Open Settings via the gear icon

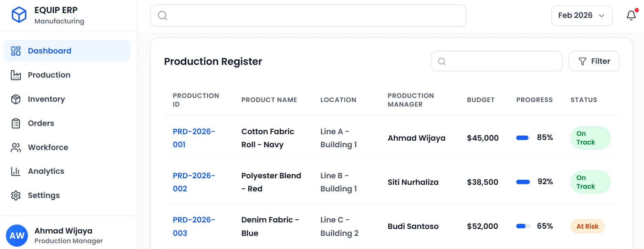tap(16, 196)
